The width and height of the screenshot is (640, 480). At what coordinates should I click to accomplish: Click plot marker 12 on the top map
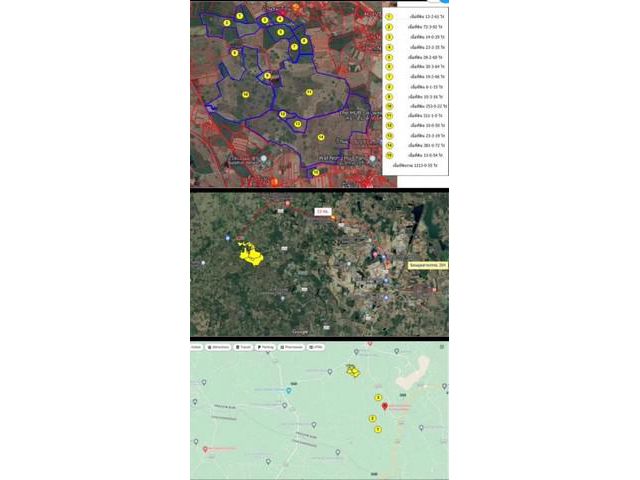point(282,114)
